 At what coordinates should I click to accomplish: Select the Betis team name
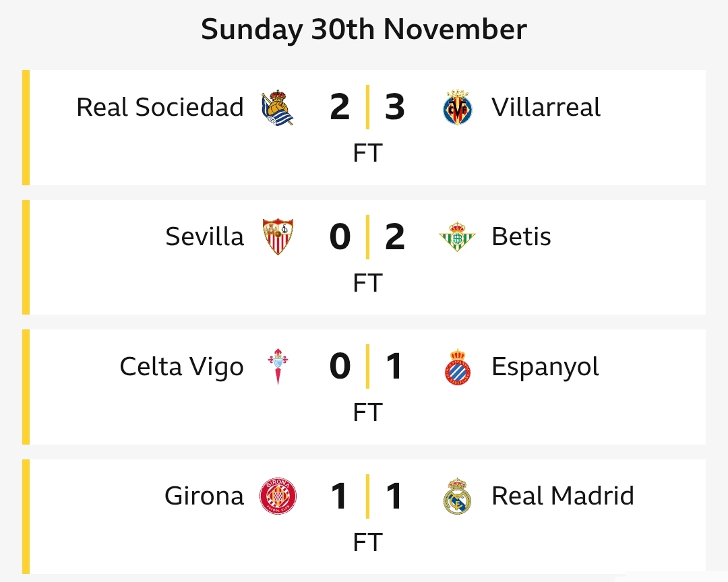point(521,237)
